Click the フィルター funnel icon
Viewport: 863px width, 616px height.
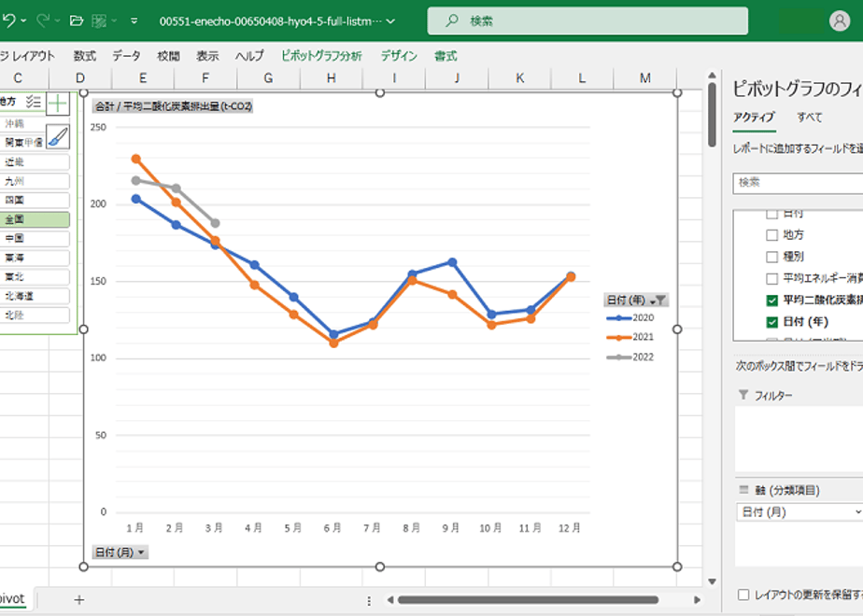coord(743,395)
